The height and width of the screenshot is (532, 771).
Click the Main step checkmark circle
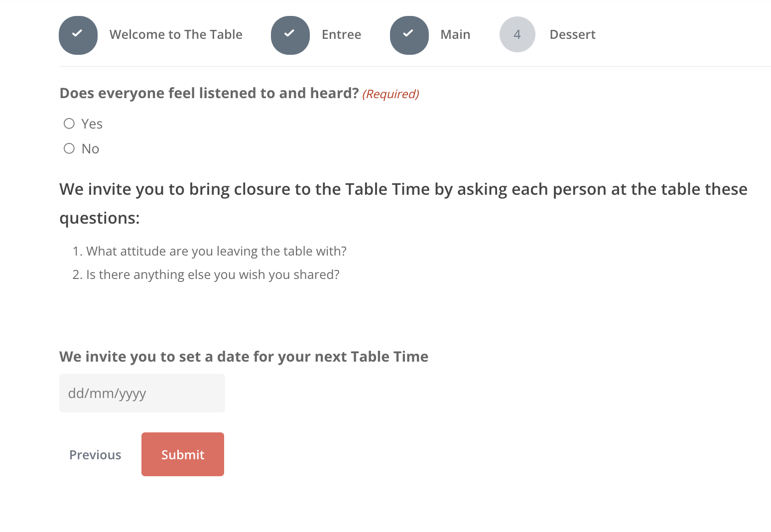[409, 35]
